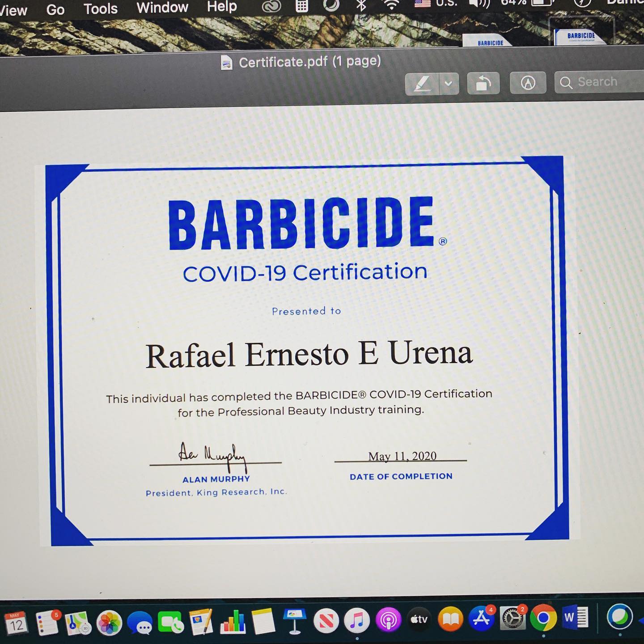644x644 pixels.
Task: Click the May 11, 2020 completion date
Action: click(402, 456)
